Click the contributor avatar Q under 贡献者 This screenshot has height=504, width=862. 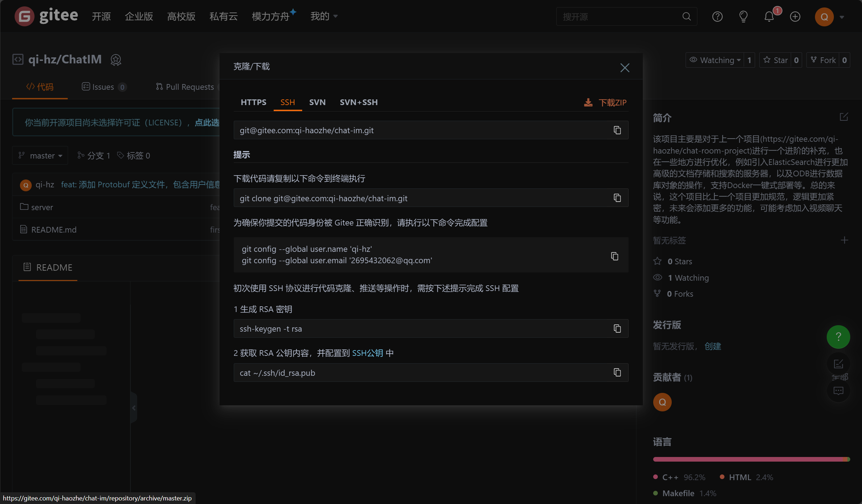pos(662,402)
